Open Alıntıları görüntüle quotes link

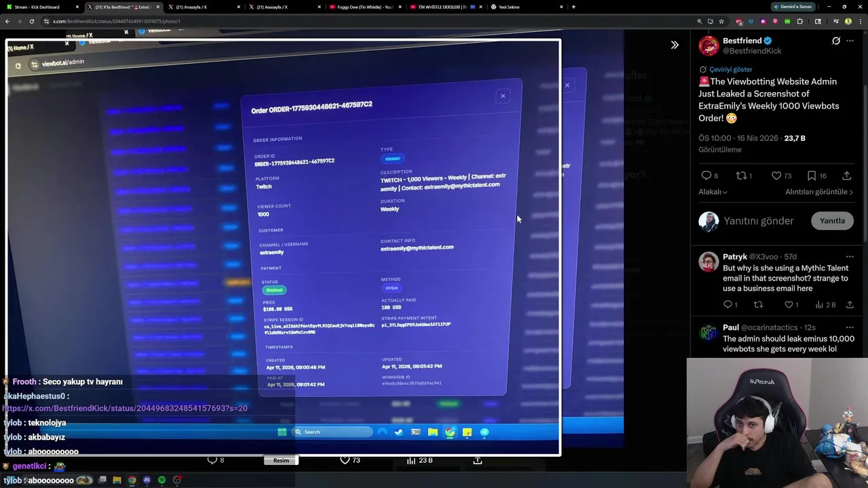point(818,192)
